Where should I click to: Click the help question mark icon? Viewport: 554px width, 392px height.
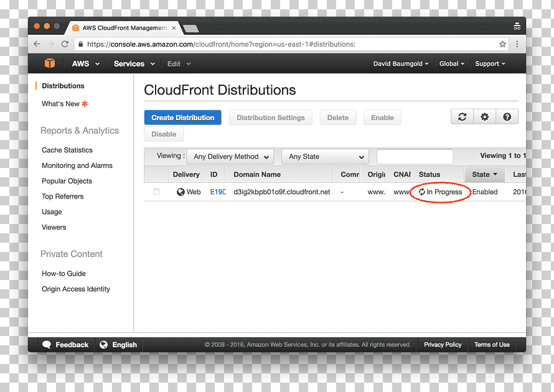507,117
